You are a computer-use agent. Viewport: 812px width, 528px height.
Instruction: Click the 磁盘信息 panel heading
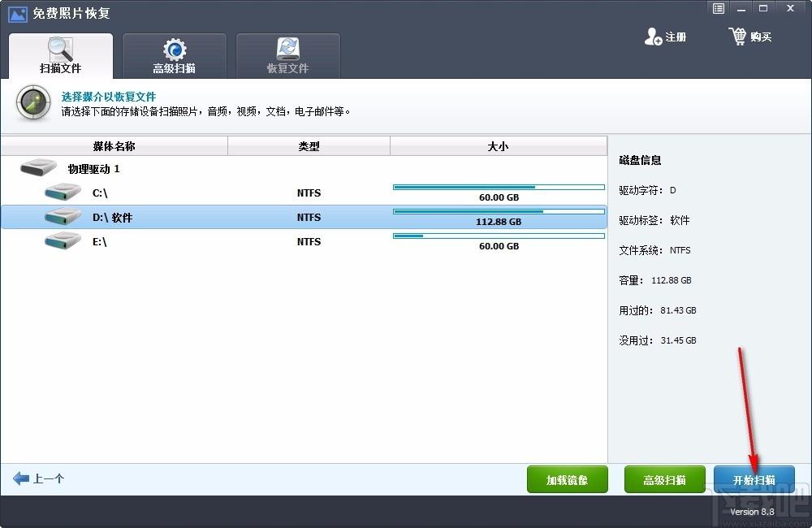click(640, 160)
